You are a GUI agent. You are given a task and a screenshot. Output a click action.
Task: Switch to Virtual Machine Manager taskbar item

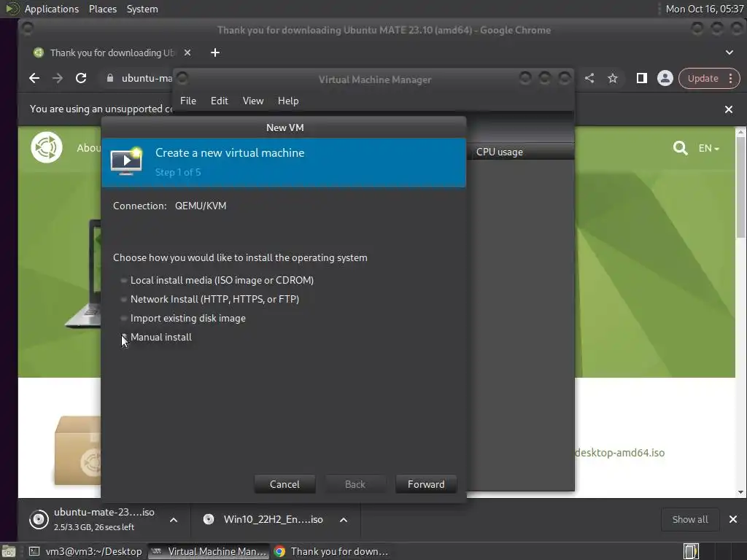(208, 551)
